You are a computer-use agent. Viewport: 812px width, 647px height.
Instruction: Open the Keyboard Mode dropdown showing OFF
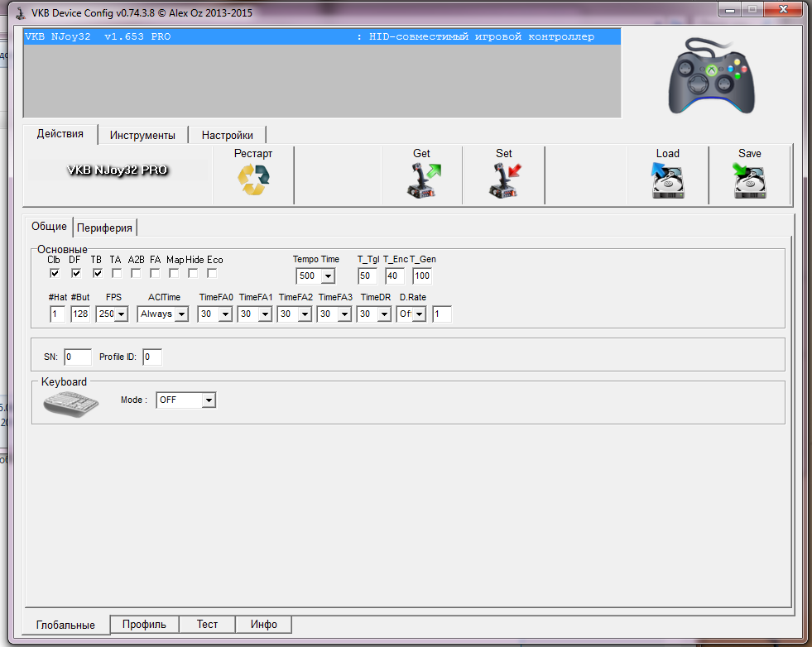[x=209, y=400]
